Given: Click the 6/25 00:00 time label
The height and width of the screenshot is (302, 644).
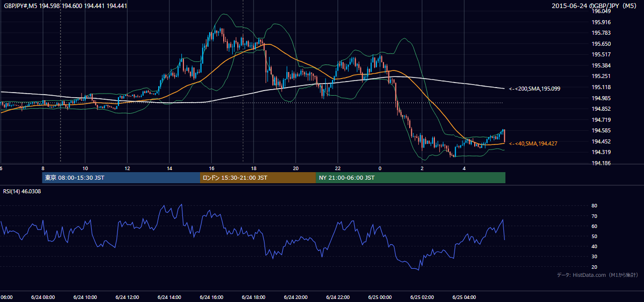Looking at the screenshot, I should point(380,297).
